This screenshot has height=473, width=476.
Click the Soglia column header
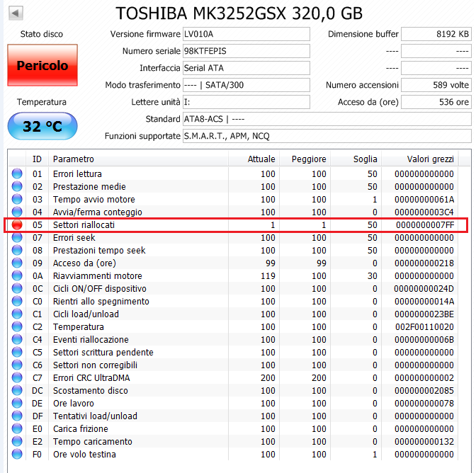(x=356, y=159)
